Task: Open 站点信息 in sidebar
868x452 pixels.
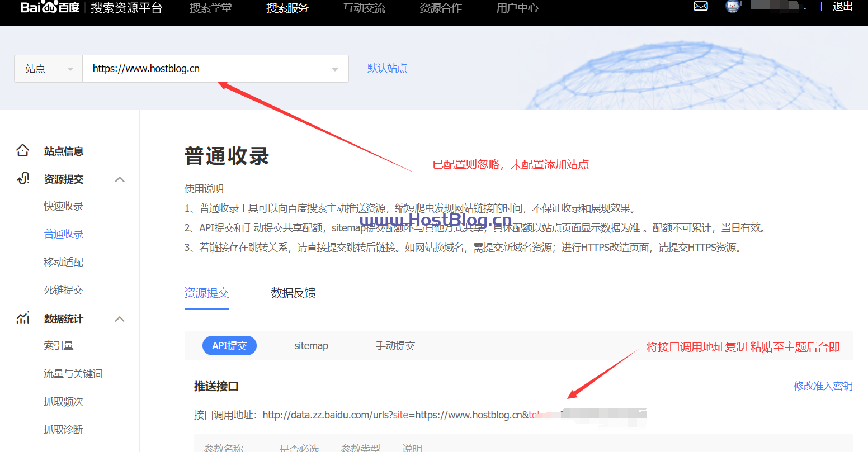Action: click(x=64, y=151)
